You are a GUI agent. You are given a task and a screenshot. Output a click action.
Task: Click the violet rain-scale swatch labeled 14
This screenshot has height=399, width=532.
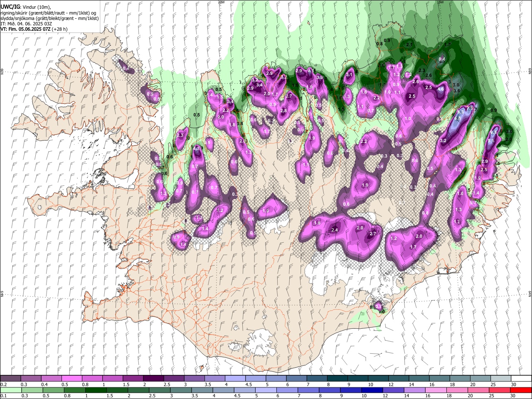[x=414, y=390]
